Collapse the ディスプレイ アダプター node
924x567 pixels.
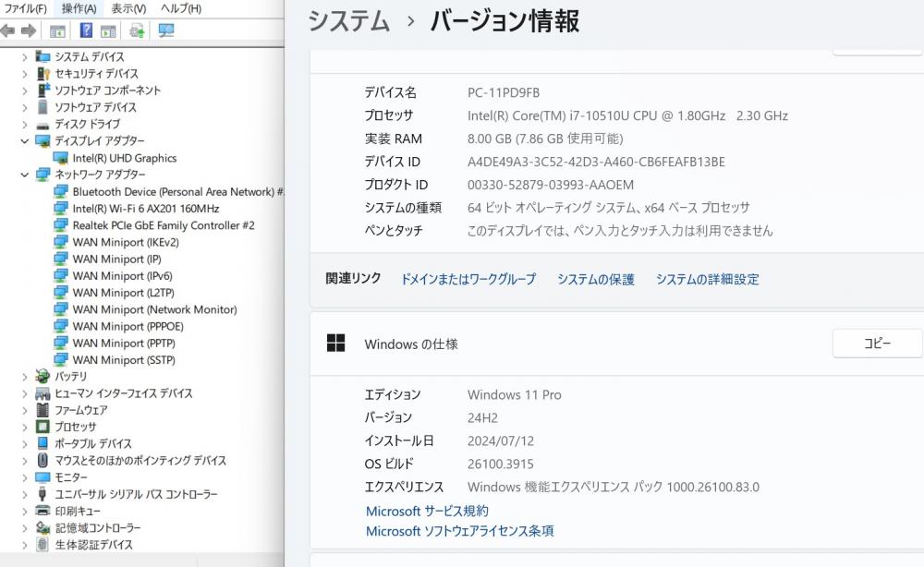pos(24,141)
